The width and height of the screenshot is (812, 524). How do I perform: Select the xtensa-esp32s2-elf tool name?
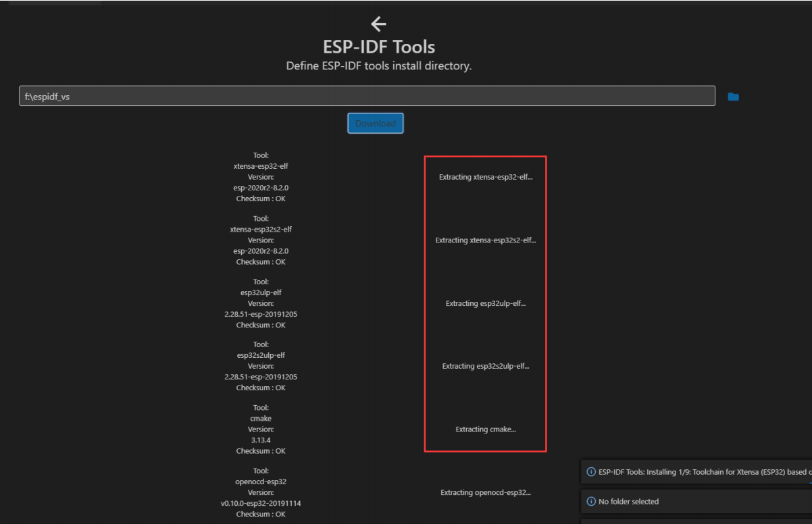(x=261, y=229)
